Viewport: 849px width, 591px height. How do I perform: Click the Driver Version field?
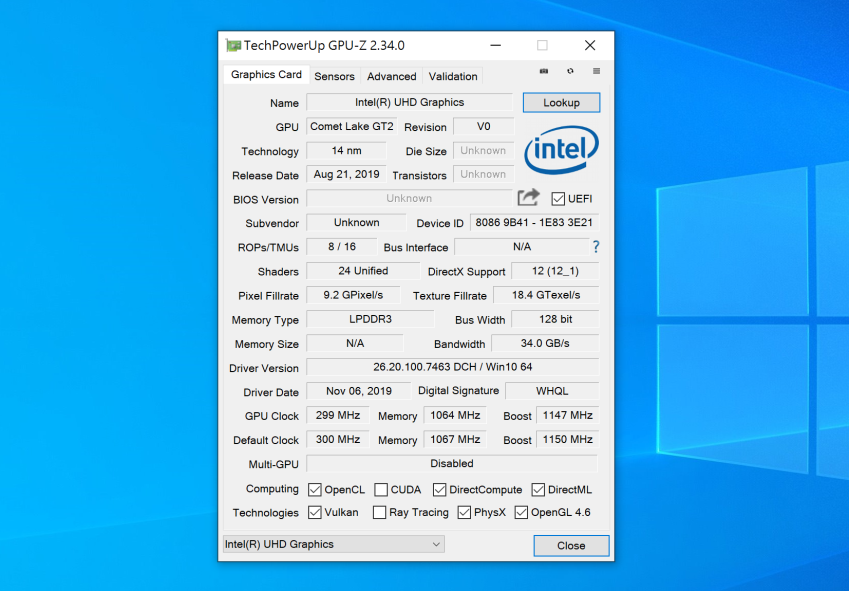453,367
